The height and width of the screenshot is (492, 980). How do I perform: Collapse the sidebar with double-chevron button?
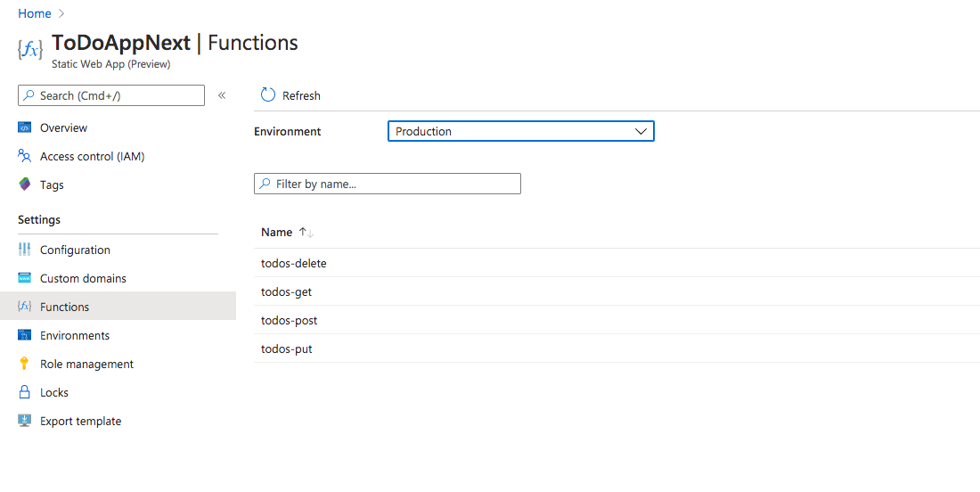pyautogui.click(x=222, y=95)
